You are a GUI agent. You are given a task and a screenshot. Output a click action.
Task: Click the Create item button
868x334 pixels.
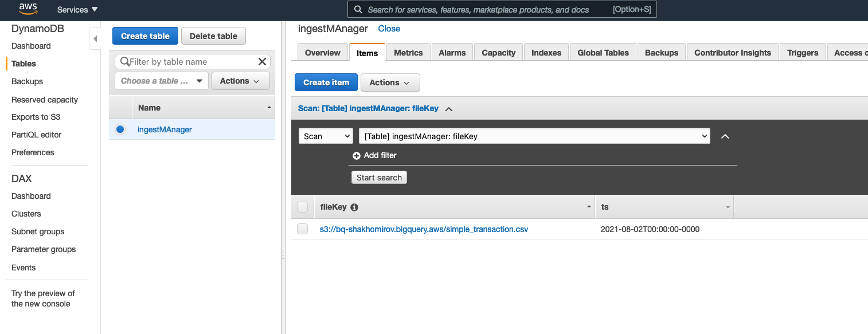point(326,82)
